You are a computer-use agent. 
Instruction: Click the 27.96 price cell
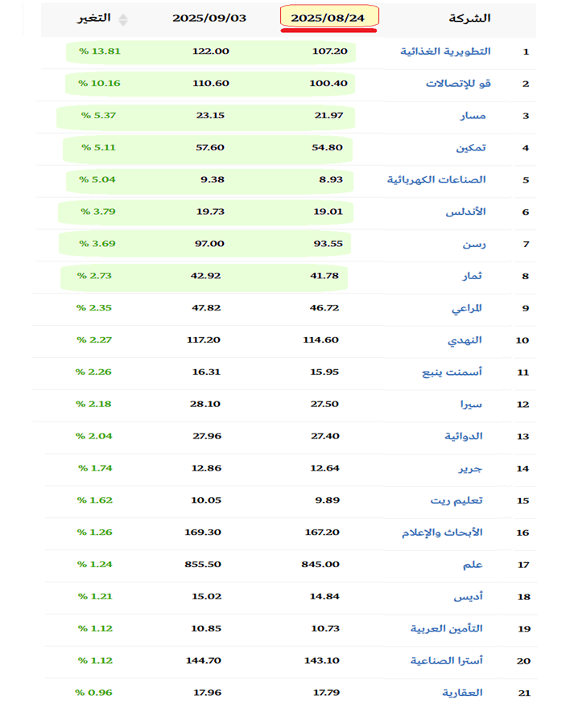(x=207, y=435)
